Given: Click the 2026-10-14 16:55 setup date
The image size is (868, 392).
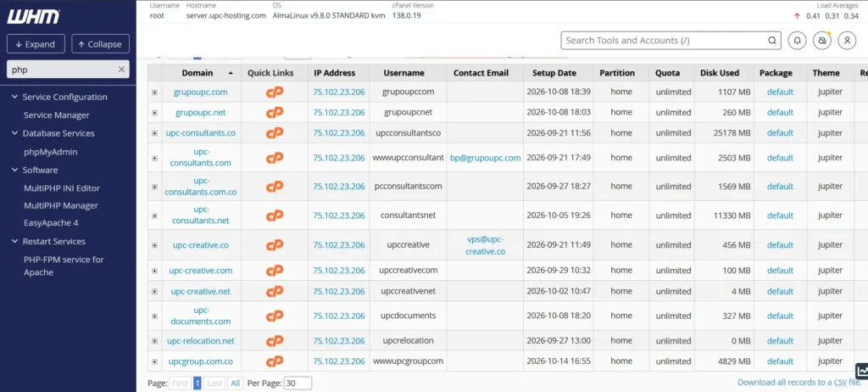Looking at the screenshot, I should 559,361.
